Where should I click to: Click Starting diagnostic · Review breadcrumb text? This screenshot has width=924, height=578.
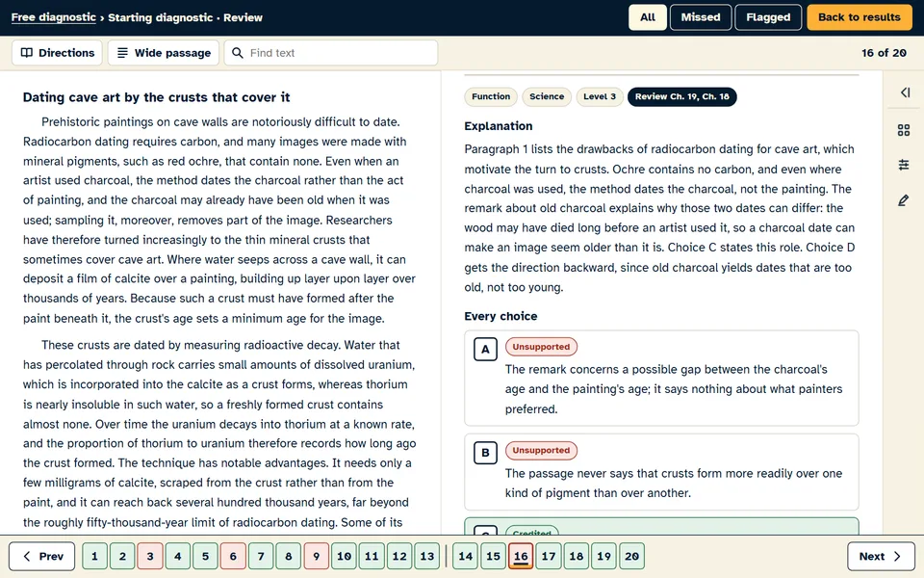click(x=185, y=17)
